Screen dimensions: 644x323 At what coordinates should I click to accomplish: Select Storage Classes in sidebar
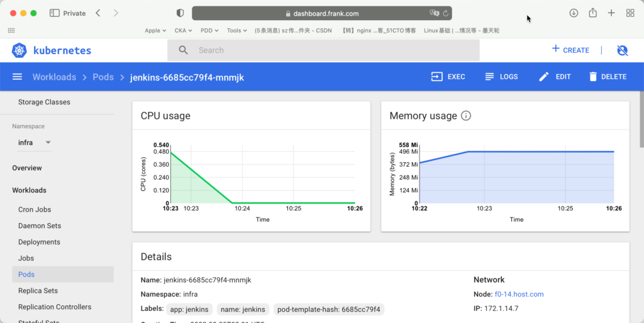44,102
